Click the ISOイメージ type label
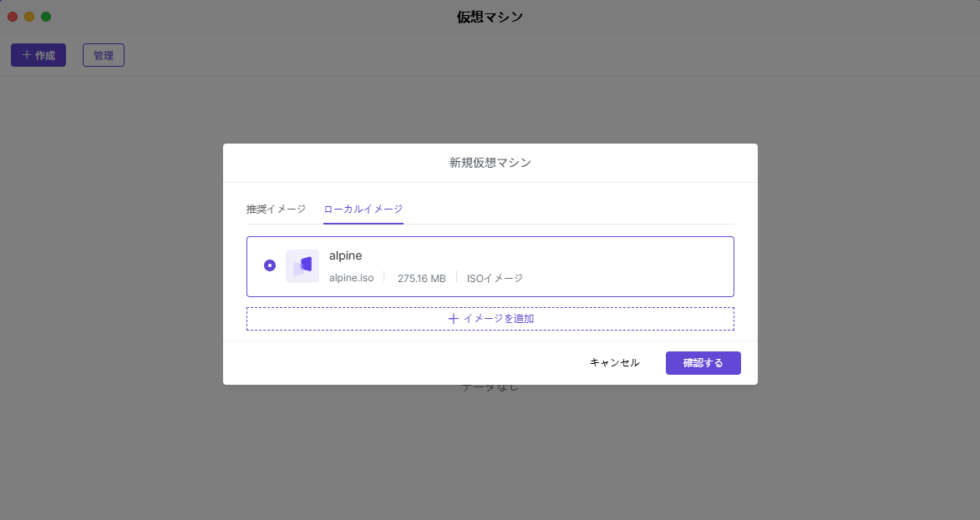 [x=495, y=278]
